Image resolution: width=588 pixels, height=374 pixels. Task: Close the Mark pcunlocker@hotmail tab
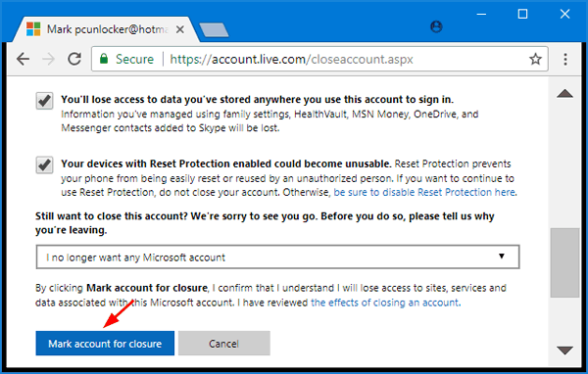[x=180, y=29]
